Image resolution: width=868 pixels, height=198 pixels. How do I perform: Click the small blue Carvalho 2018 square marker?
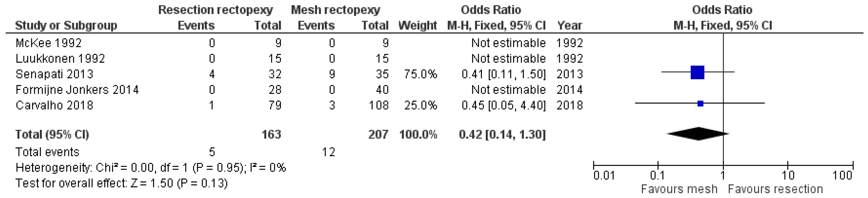pyautogui.click(x=700, y=104)
